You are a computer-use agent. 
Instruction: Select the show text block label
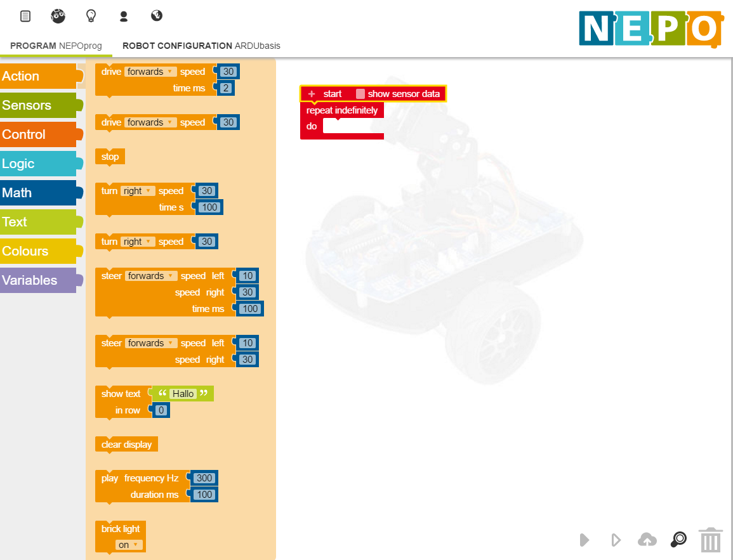coord(121,394)
